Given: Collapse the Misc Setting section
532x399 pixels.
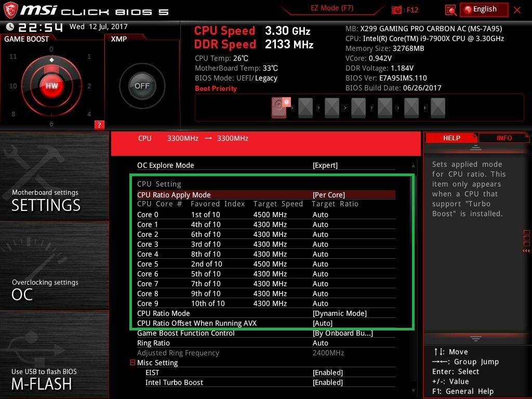Looking at the screenshot, I should tap(133, 363).
